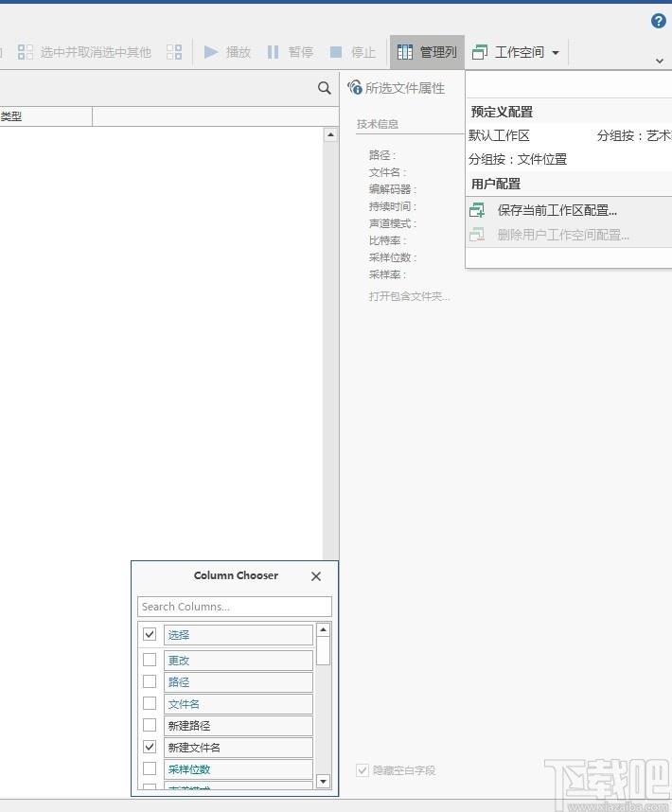Image resolution: width=672 pixels, height=812 pixels.
Task: Check the 文件名 column checkbox
Action: pyautogui.click(x=150, y=703)
